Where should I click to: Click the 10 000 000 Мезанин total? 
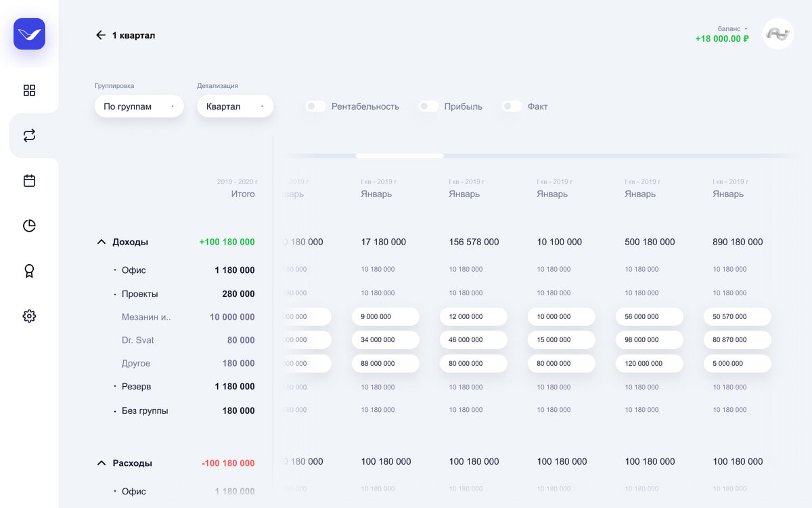pyautogui.click(x=232, y=317)
